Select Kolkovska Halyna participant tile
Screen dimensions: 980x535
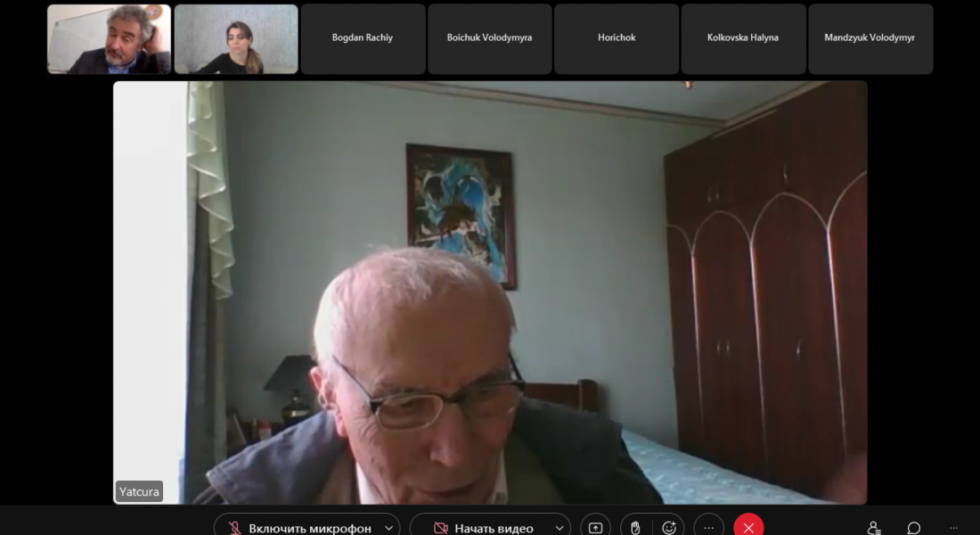(x=743, y=38)
